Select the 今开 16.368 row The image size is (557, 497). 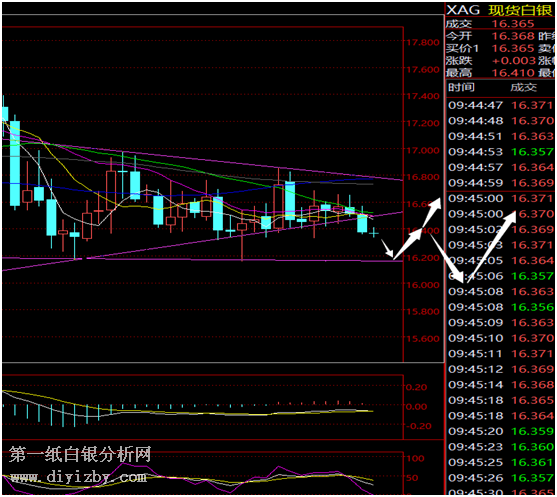(500, 36)
